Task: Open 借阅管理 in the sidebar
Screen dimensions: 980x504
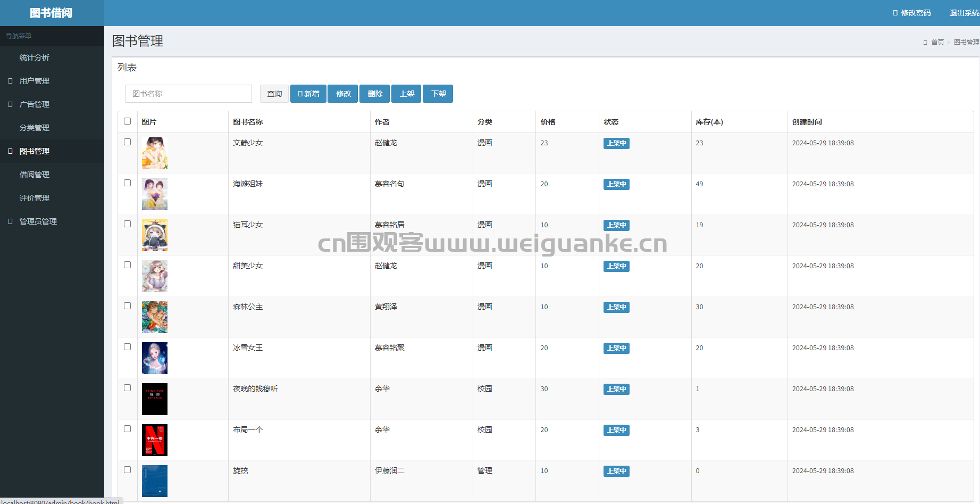Action: pyautogui.click(x=35, y=175)
